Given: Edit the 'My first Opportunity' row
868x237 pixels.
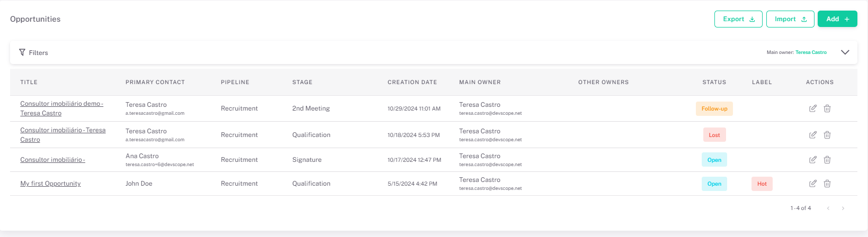Looking at the screenshot, I should [x=812, y=184].
